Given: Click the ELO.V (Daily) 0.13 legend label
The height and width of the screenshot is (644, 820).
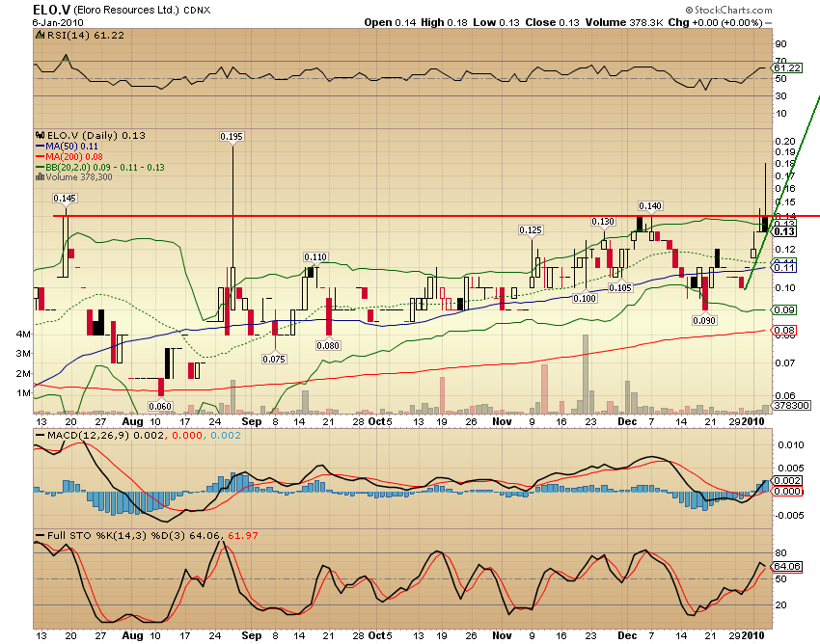Looking at the screenshot, I should [x=96, y=135].
